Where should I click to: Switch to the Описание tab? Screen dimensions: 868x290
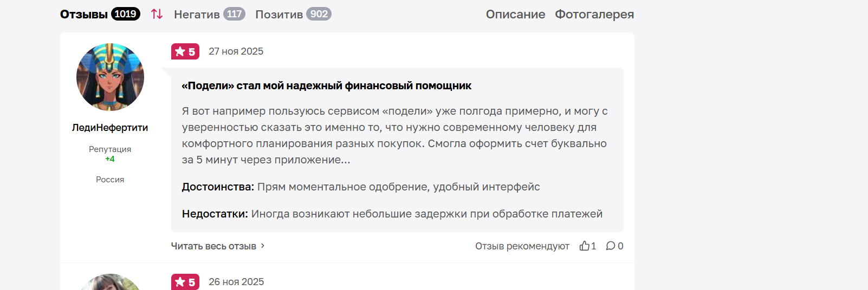(515, 14)
